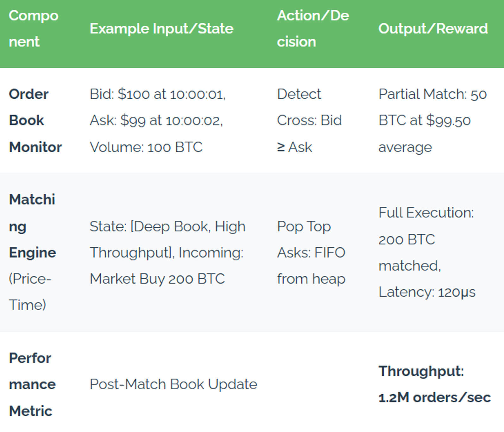This screenshot has width=504, height=432.
Task: Select the 'Detect Cross: Bid ≥ Ask' cell
Action: [x=309, y=120]
